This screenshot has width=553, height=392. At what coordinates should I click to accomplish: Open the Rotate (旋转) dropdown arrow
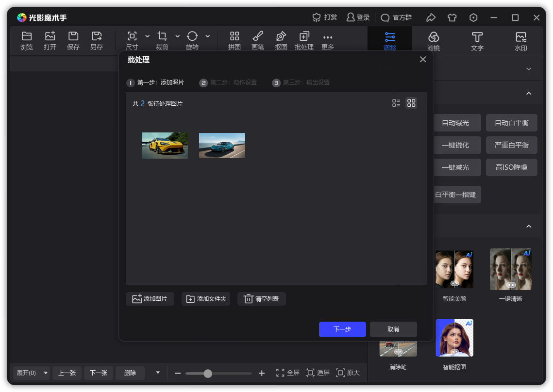208,36
